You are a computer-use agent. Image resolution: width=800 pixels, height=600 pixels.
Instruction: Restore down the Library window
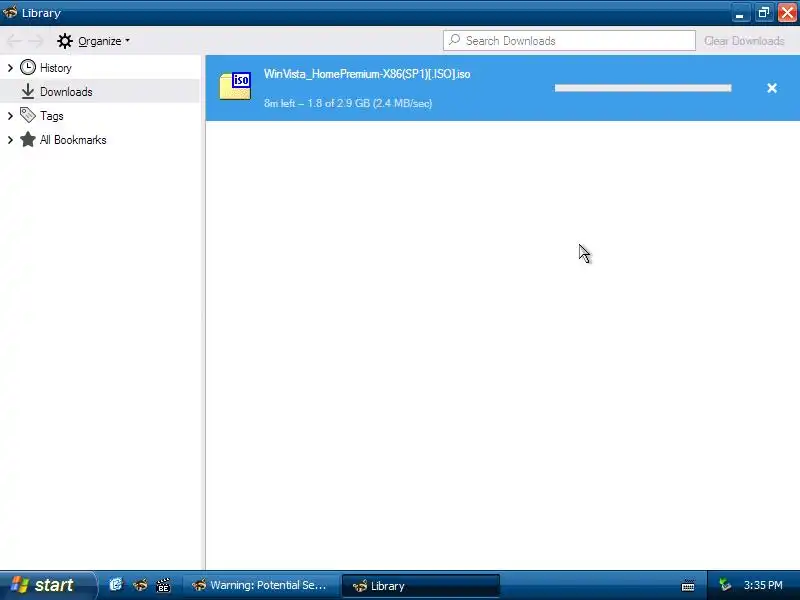coord(764,13)
